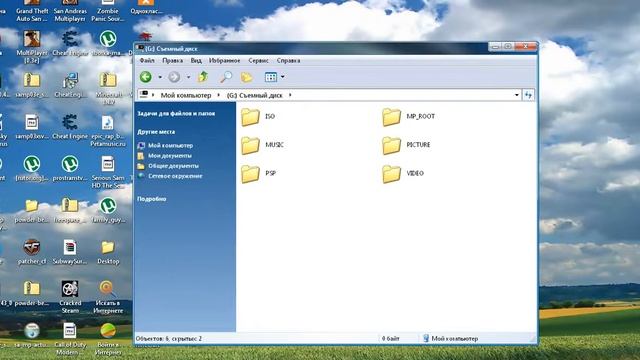Image resolution: width=640 pixels, height=360 pixels.
Task: Open the Search magnifier tool
Action: pyautogui.click(x=226, y=76)
